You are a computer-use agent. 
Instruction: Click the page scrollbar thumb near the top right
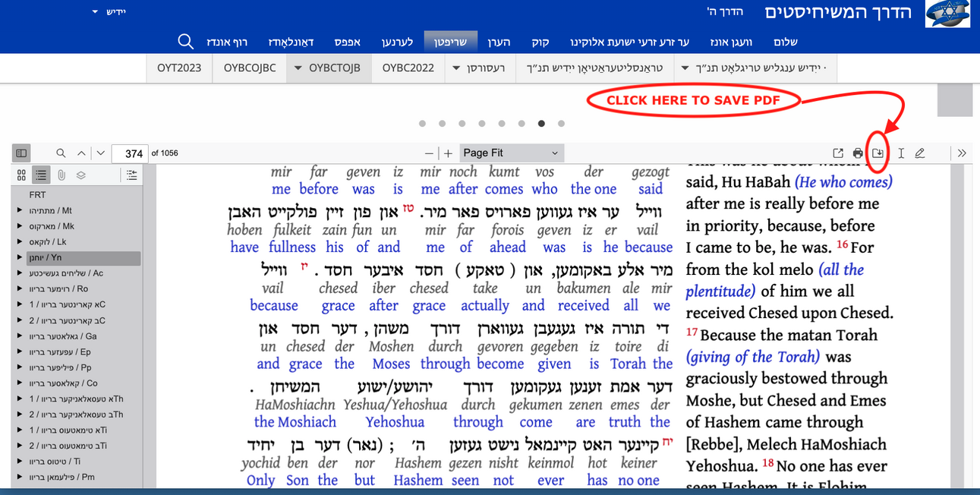click(955, 100)
